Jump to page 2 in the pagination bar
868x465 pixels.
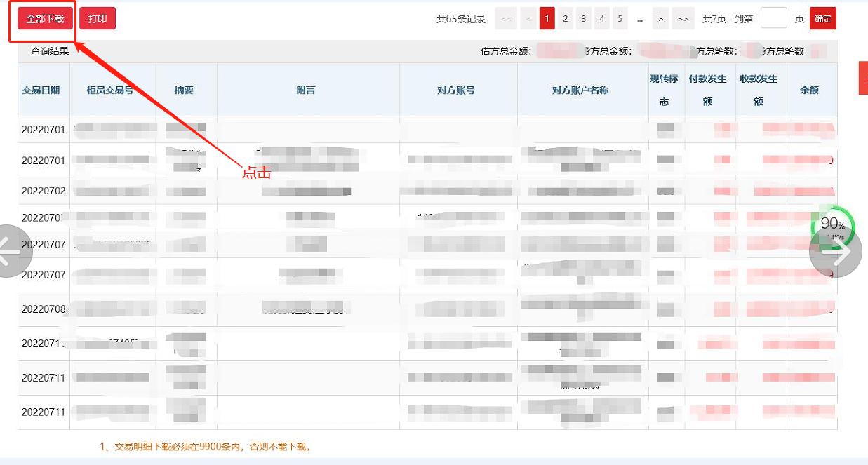coord(565,18)
